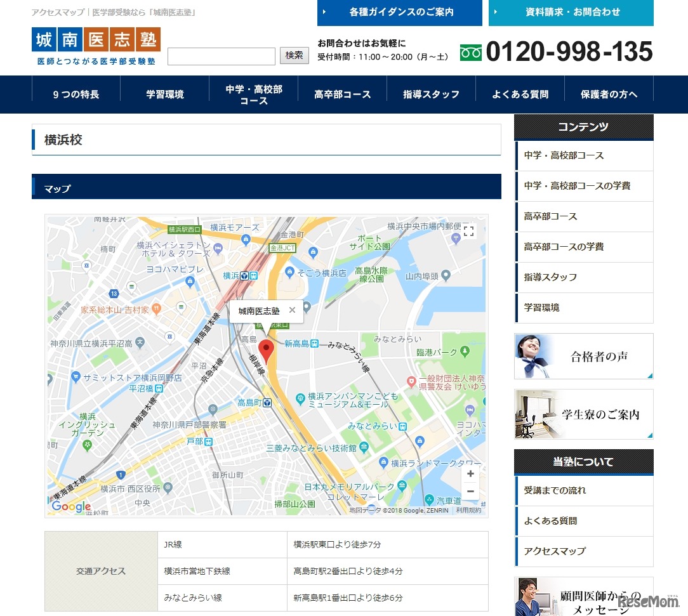Click the 家系総本山 吉村家 restaurant marker
This screenshot has height=616, width=688.
pyautogui.click(x=156, y=309)
